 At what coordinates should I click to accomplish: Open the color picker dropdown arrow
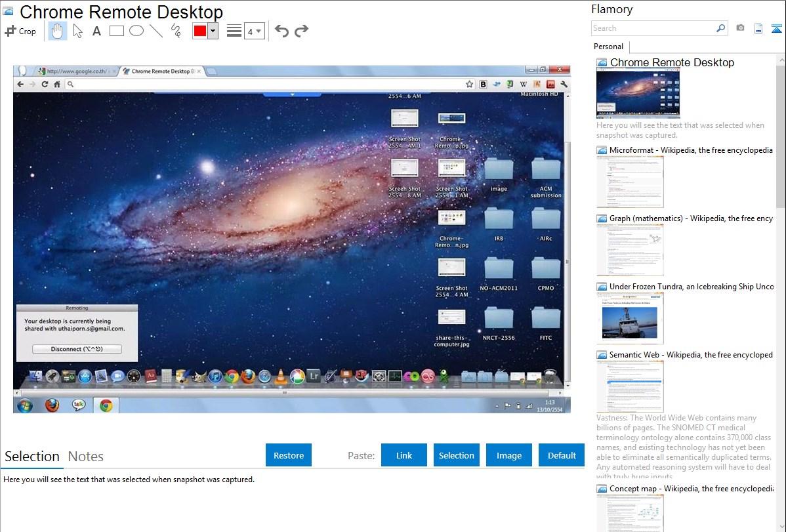tap(213, 31)
